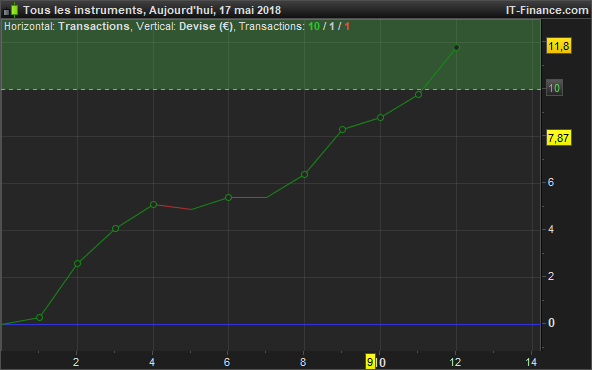Click the data point at transaction 11
592x370 pixels.
[418, 94]
